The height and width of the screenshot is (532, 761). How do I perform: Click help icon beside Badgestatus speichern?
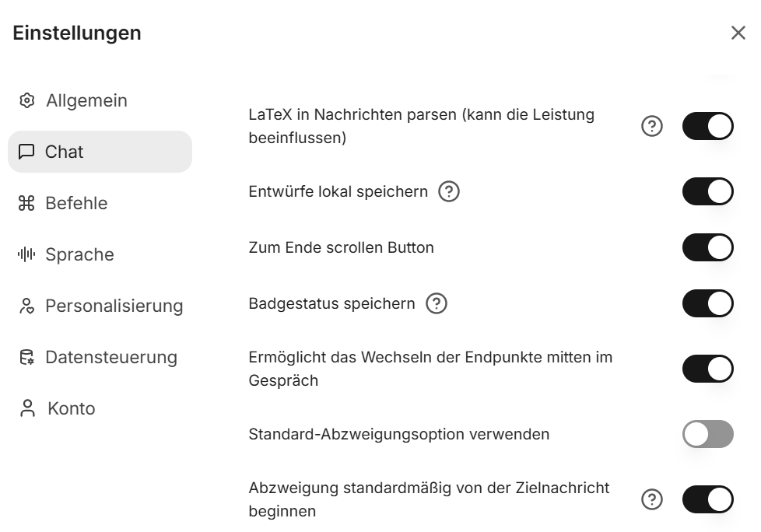click(x=437, y=303)
